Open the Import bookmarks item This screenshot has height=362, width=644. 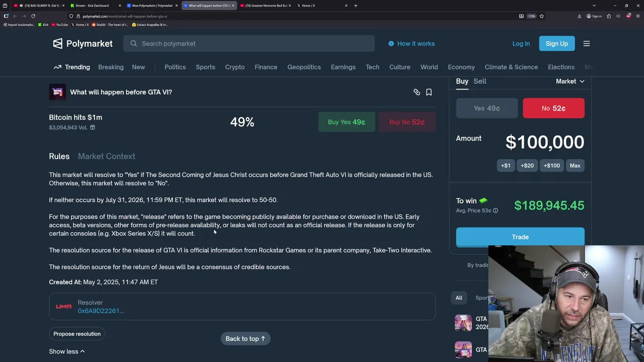(x=19, y=25)
